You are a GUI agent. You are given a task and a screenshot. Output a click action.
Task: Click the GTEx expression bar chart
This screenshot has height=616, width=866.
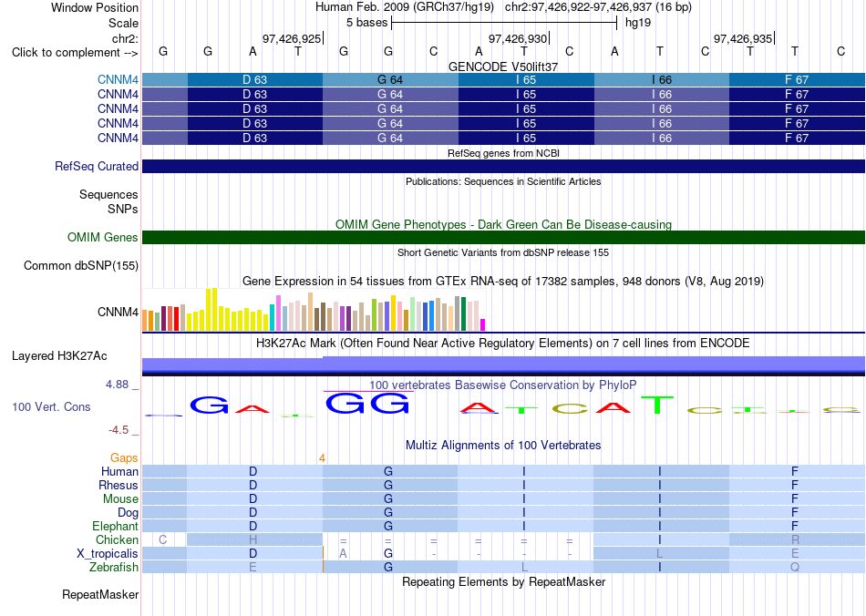point(314,310)
